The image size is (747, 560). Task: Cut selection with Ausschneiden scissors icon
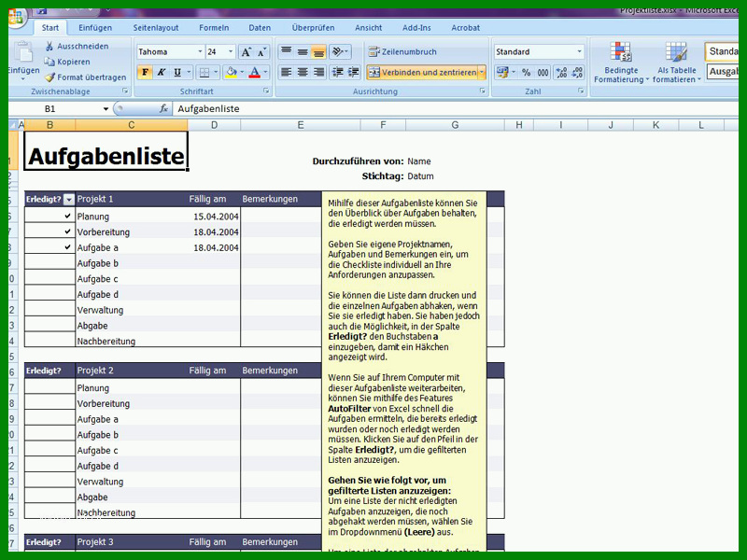pos(49,46)
